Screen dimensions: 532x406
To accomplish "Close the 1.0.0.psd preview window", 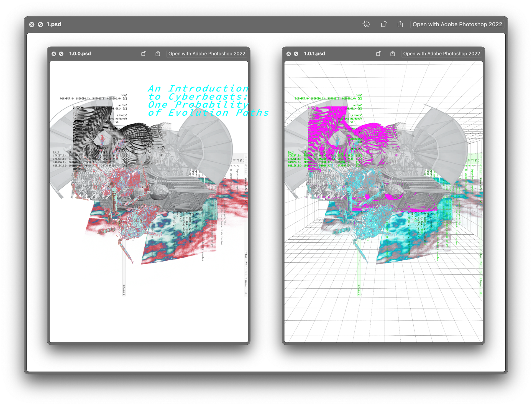I will 54,54.
